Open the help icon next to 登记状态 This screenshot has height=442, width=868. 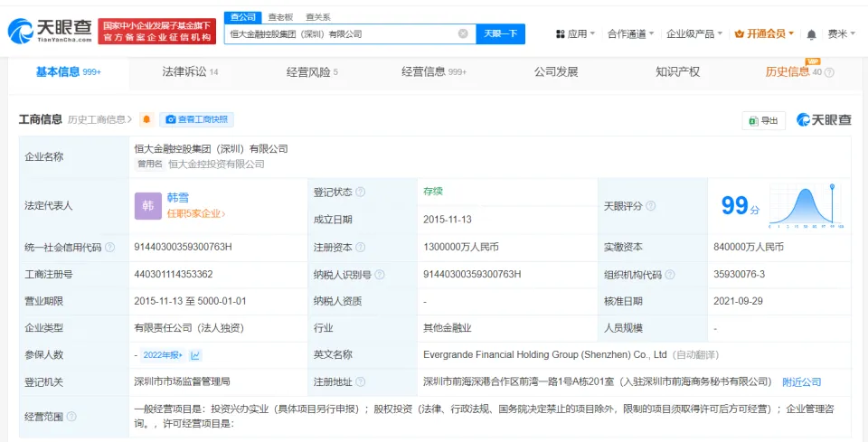click(360, 193)
